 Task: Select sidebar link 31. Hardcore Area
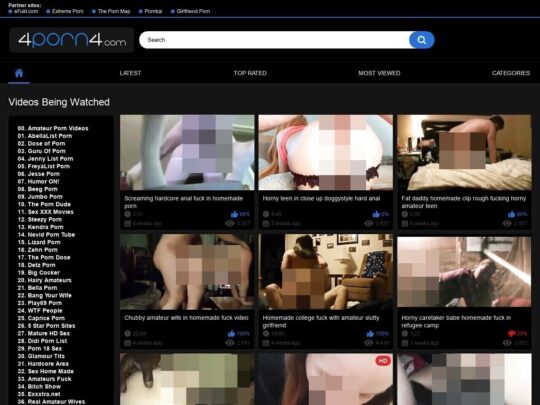(43, 364)
